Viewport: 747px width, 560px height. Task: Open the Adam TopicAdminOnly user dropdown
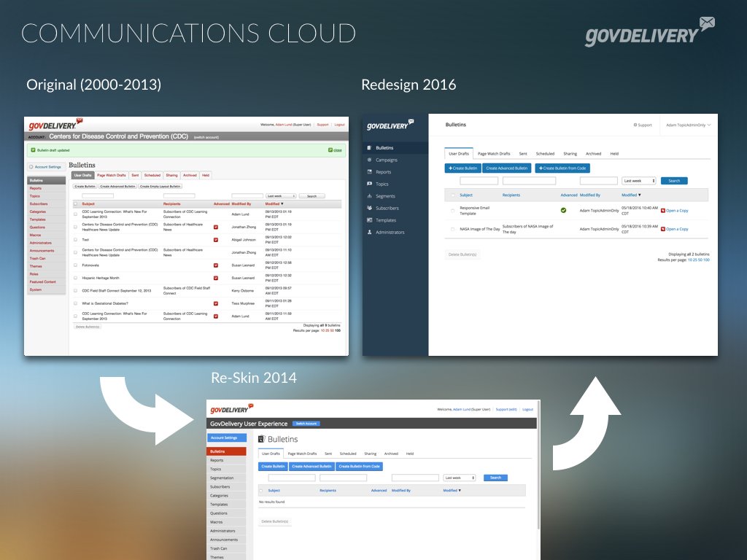pyautogui.click(x=687, y=125)
